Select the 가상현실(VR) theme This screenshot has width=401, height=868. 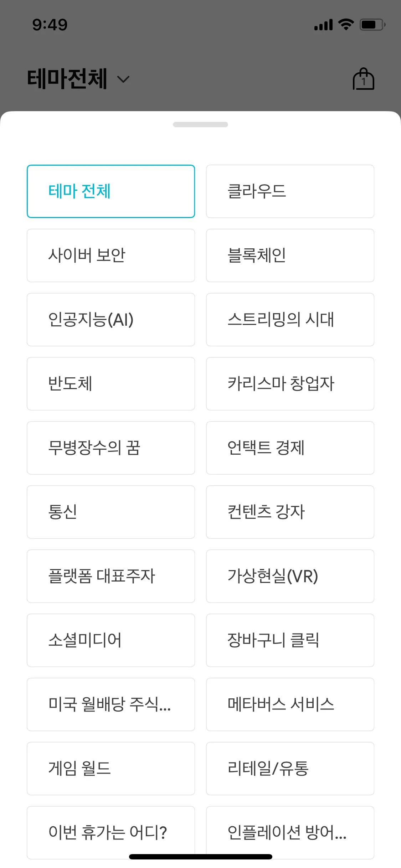290,576
